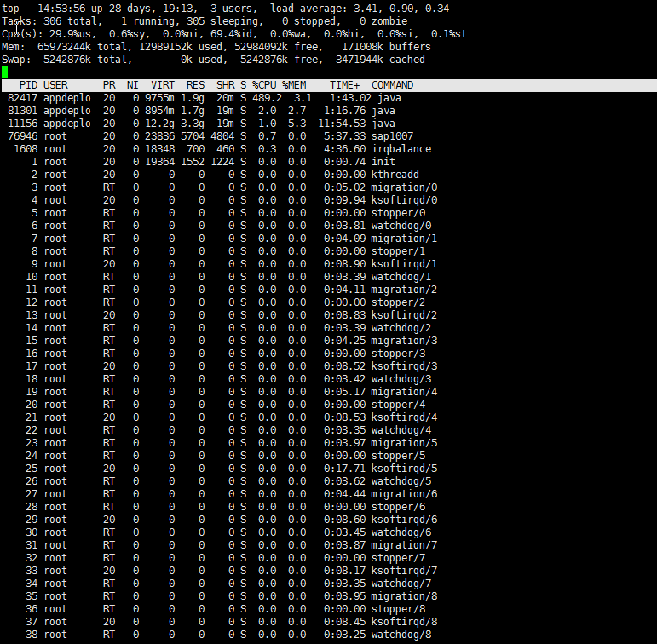Image resolution: width=657 pixels, height=644 pixels.
Task: Click the init command name
Action: tap(383, 162)
